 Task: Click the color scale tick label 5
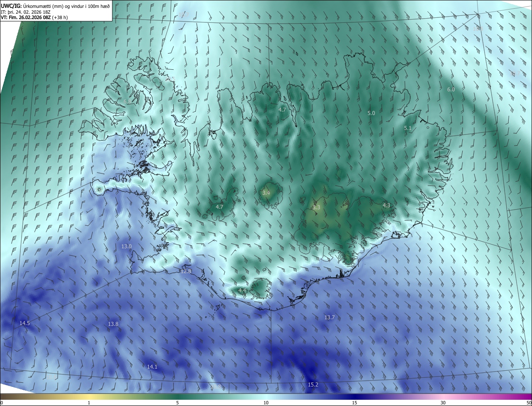point(177,403)
